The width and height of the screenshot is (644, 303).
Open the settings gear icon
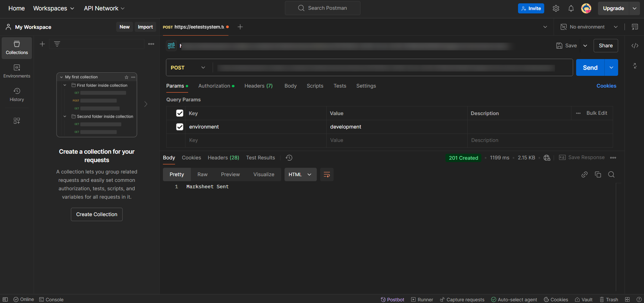tap(556, 8)
